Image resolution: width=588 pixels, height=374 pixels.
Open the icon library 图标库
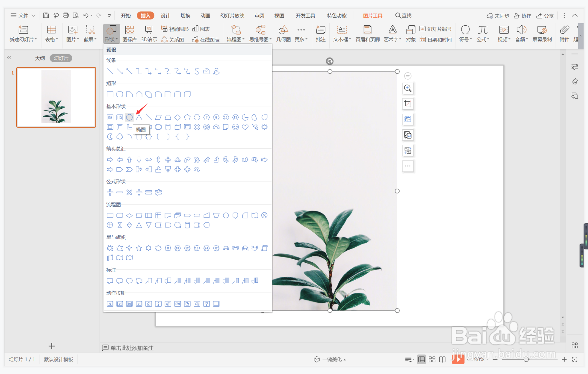pos(129,34)
